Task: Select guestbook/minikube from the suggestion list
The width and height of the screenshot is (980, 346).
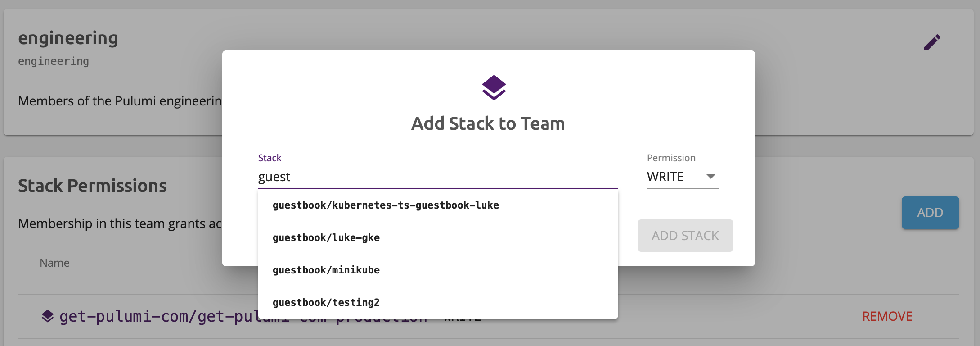Action: click(x=326, y=270)
